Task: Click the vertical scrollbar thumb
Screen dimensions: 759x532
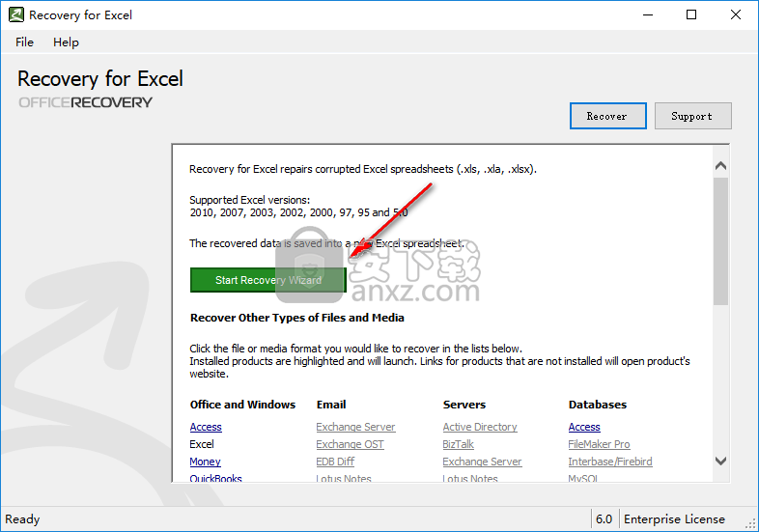Action: click(720, 241)
